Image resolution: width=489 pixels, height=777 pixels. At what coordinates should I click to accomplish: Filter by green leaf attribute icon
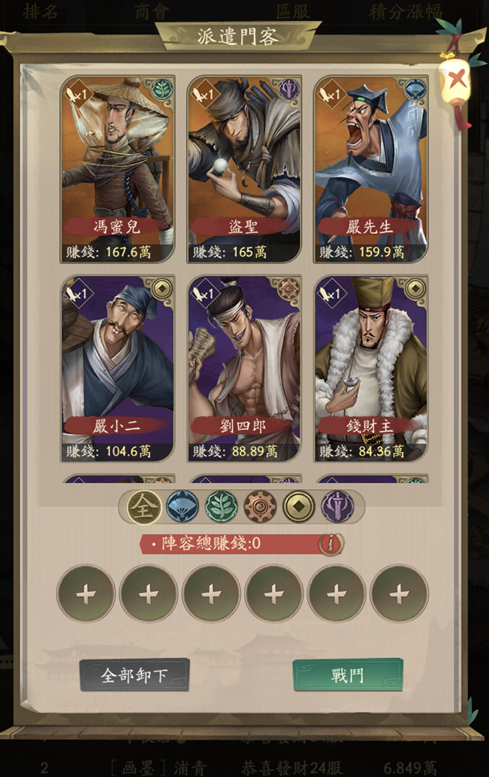(x=221, y=507)
